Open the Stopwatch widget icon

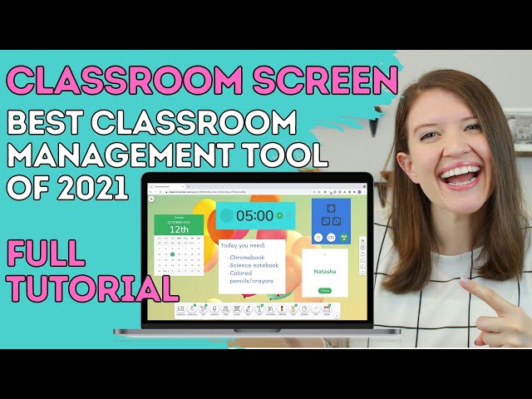coord(304,308)
